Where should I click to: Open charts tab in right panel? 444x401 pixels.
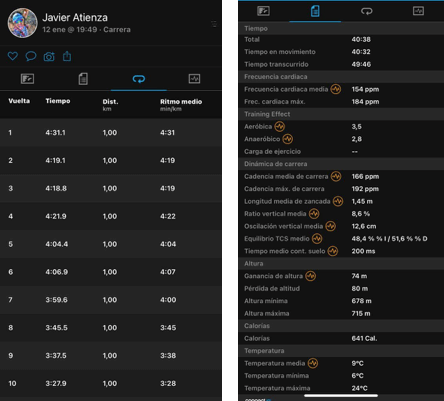pos(418,11)
